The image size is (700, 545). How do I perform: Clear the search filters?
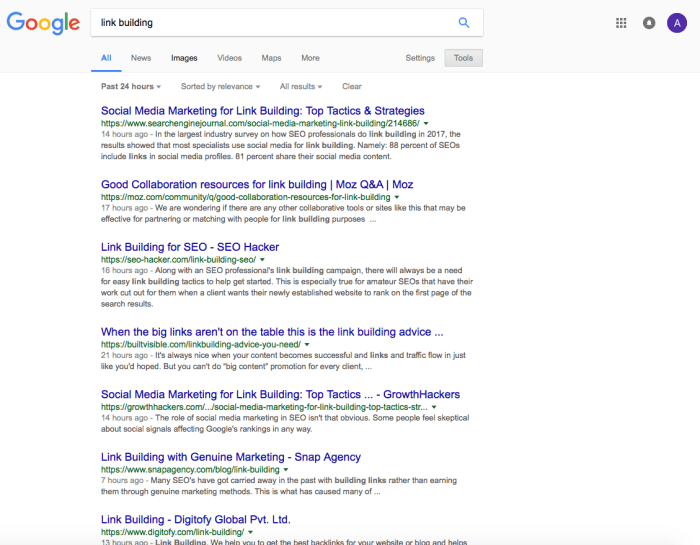click(x=352, y=86)
